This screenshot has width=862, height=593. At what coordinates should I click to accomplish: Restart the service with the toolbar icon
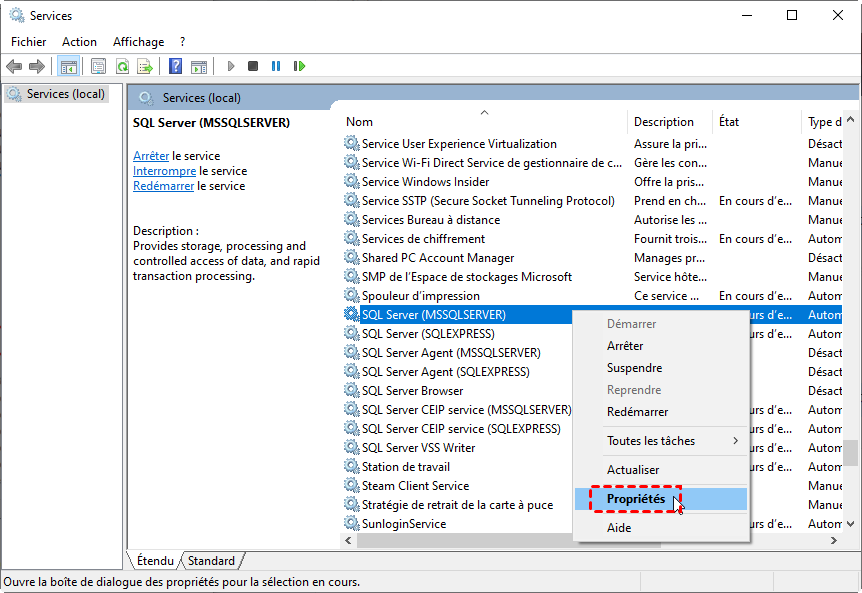(299, 66)
